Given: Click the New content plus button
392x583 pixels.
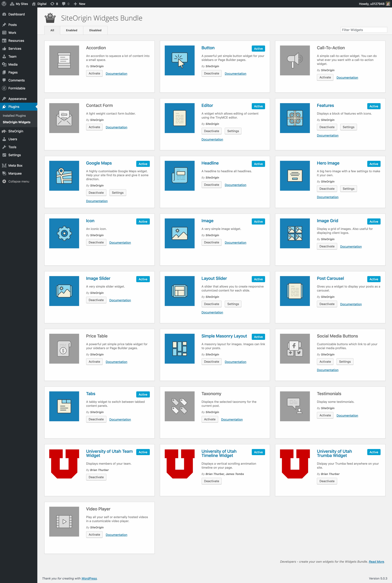Looking at the screenshot, I should (79, 4).
